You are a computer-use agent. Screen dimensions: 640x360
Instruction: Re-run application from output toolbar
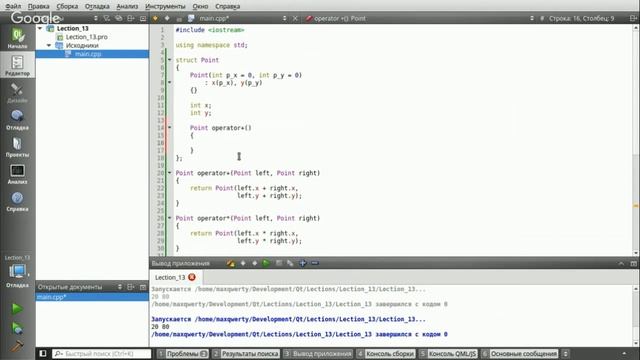click(266, 263)
